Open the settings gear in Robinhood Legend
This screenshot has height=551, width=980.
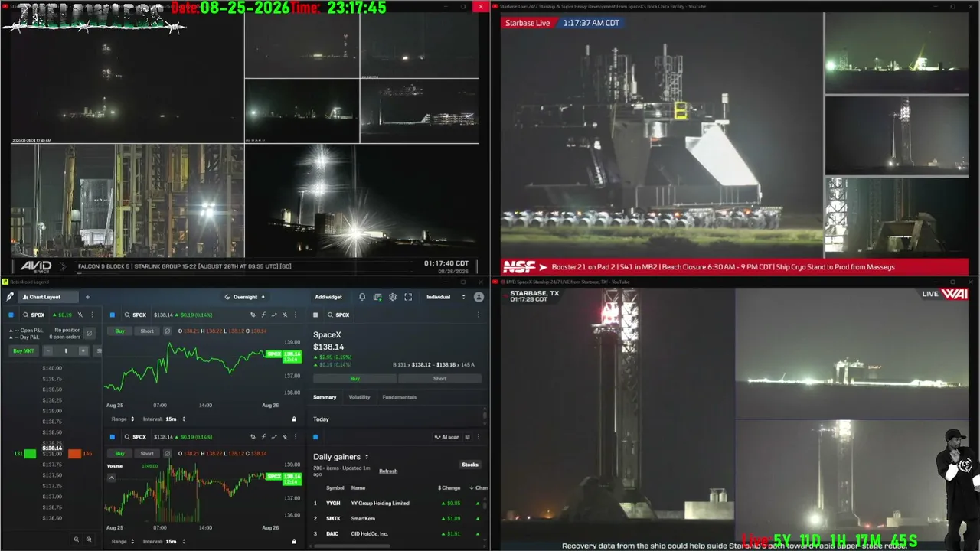click(393, 297)
